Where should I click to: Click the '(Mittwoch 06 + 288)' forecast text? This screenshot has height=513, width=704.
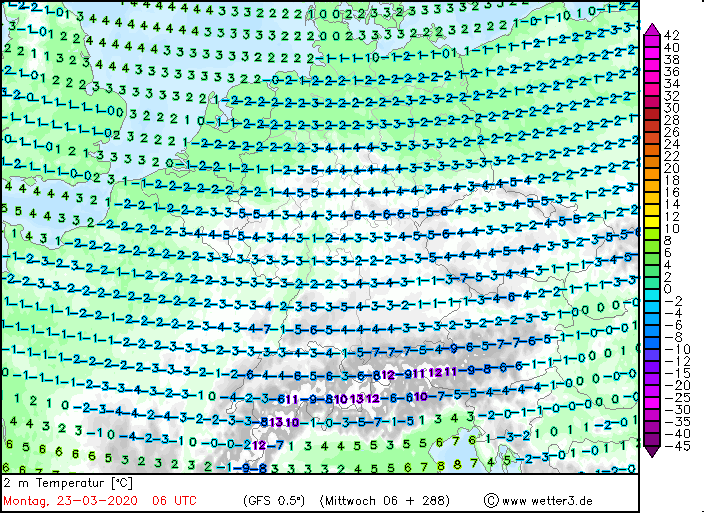pyautogui.click(x=385, y=501)
